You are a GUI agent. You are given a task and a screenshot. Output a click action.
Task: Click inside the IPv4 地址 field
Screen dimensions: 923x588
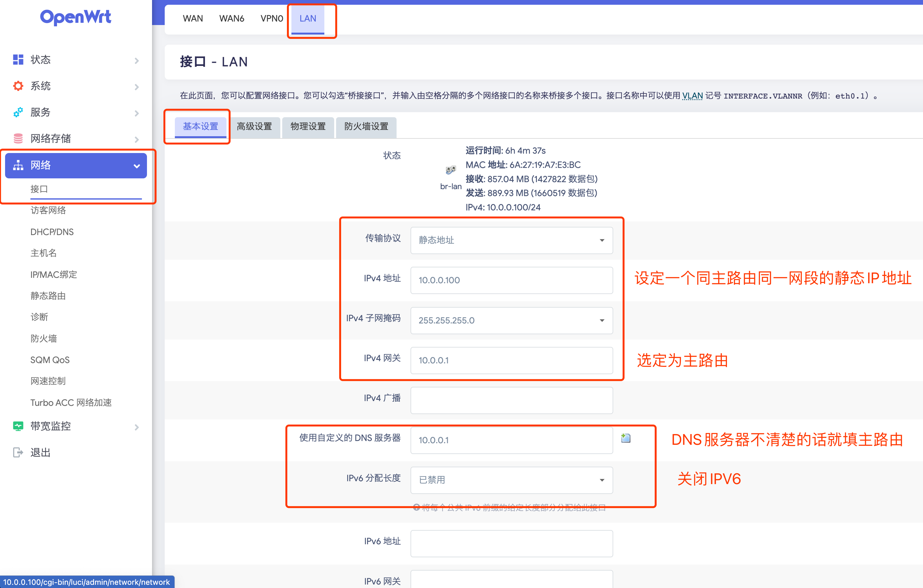point(511,280)
